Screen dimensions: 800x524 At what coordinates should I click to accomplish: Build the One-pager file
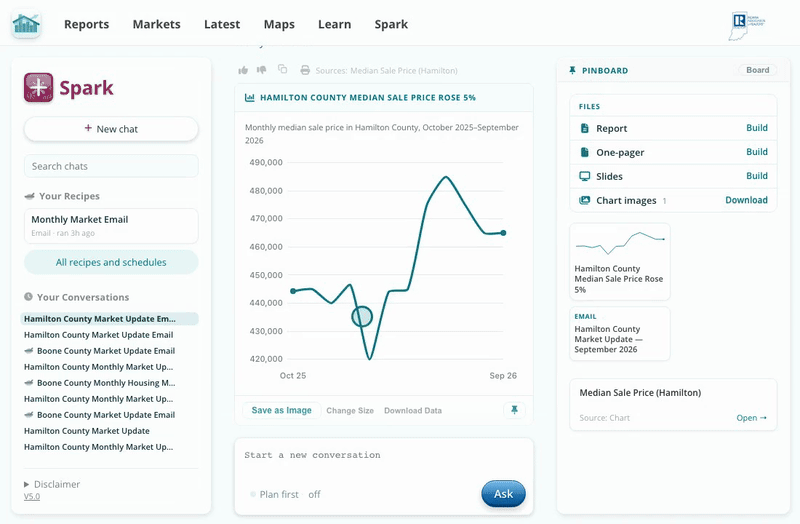point(757,152)
